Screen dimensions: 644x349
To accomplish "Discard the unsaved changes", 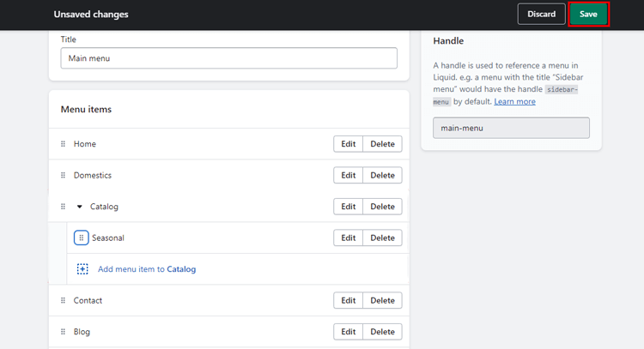I will [x=541, y=14].
